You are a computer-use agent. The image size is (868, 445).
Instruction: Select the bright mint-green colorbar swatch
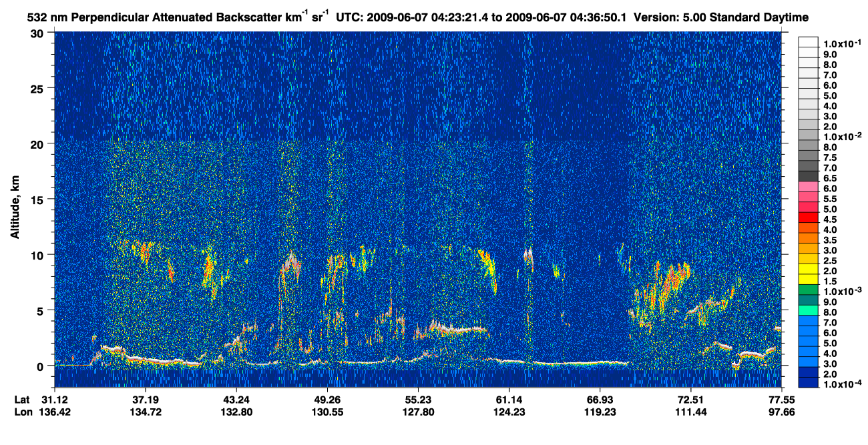click(808, 310)
